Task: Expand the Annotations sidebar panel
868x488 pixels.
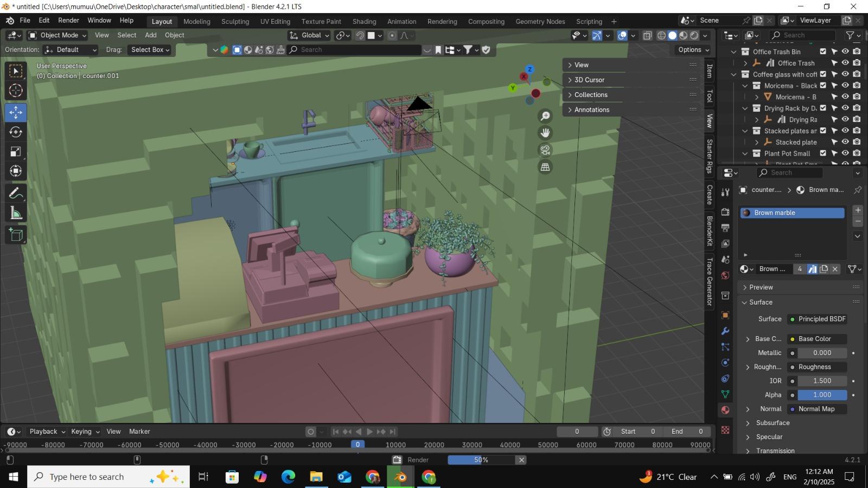Action: pyautogui.click(x=592, y=110)
